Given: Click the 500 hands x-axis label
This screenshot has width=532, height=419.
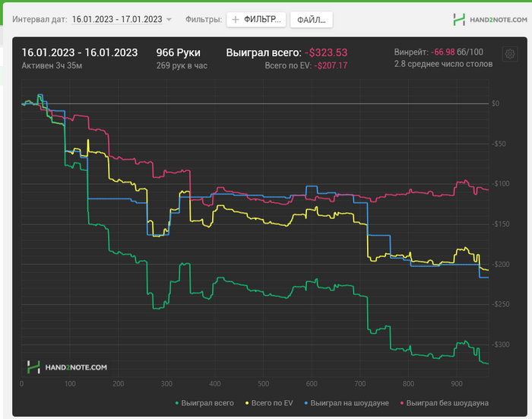Looking at the screenshot, I should tap(263, 384).
